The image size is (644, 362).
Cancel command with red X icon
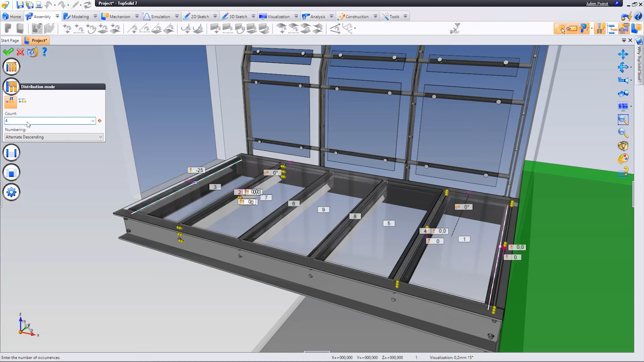[20, 52]
